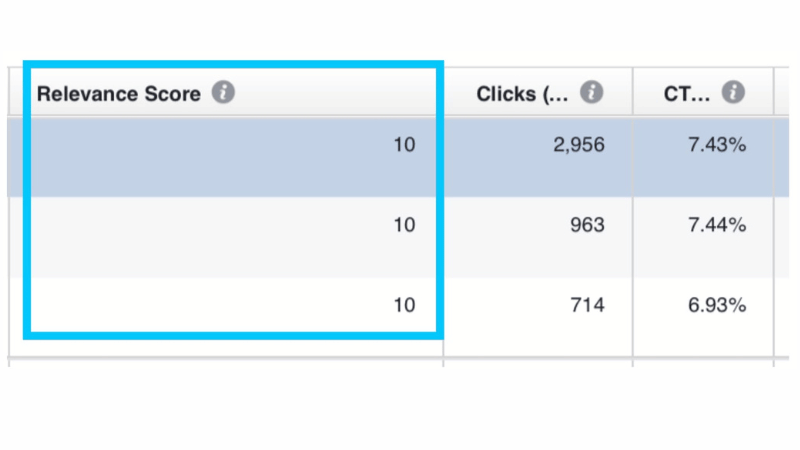The width and height of the screenshot is (800, 450).
Task: Click the blank area in the highlighted first row
Action: tap(204, 157)
